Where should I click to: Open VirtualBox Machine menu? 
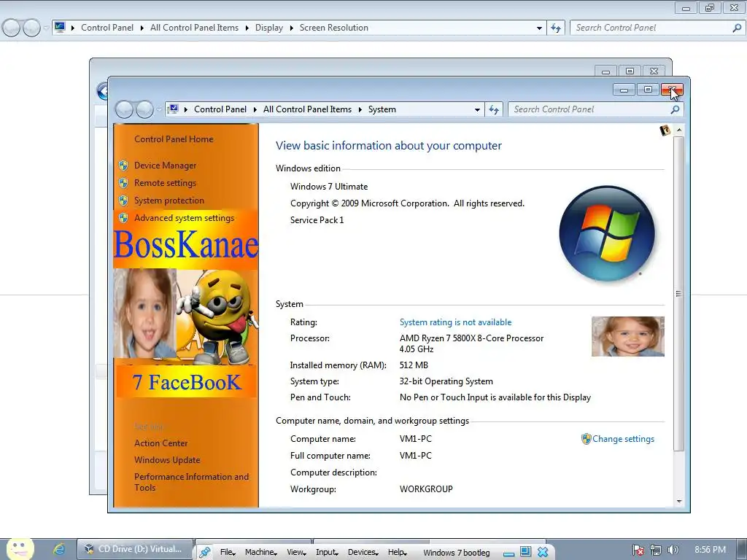coord(260,553)
